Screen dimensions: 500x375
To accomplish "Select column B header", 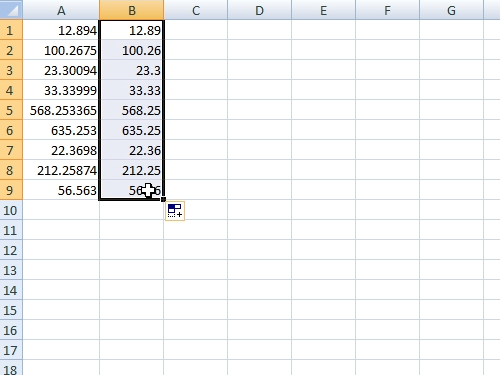I will (132, 10).
